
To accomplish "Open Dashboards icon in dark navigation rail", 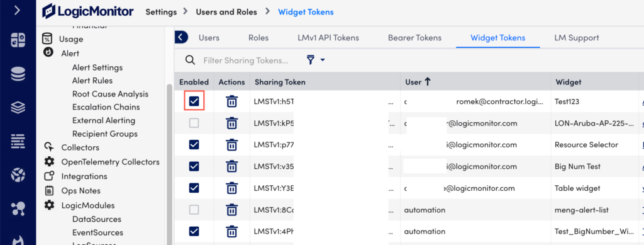I will [18, 40].
